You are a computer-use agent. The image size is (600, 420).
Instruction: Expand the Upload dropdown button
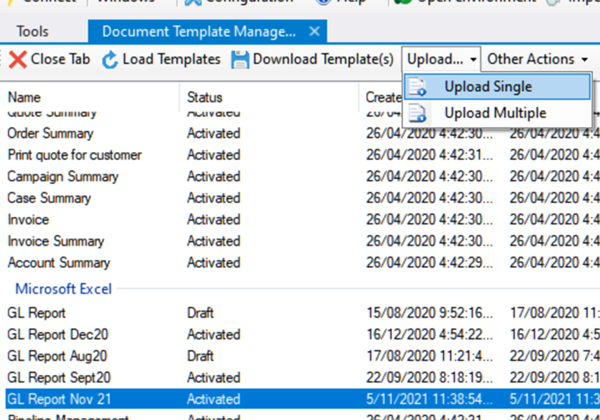[x=441, y=60]
